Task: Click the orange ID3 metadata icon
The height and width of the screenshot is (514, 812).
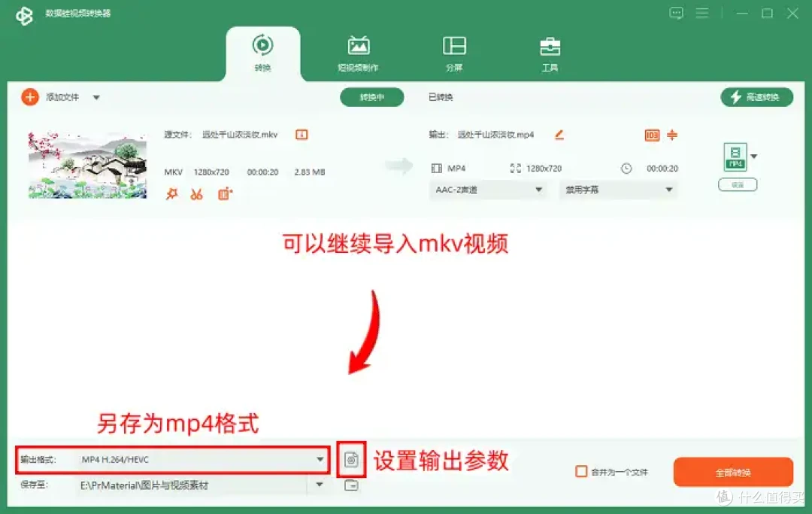Action: point(652,135)
